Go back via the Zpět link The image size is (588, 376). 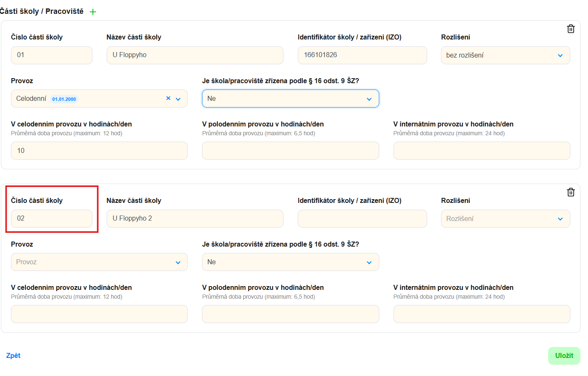pyautogui.click(x=13, y=355)
